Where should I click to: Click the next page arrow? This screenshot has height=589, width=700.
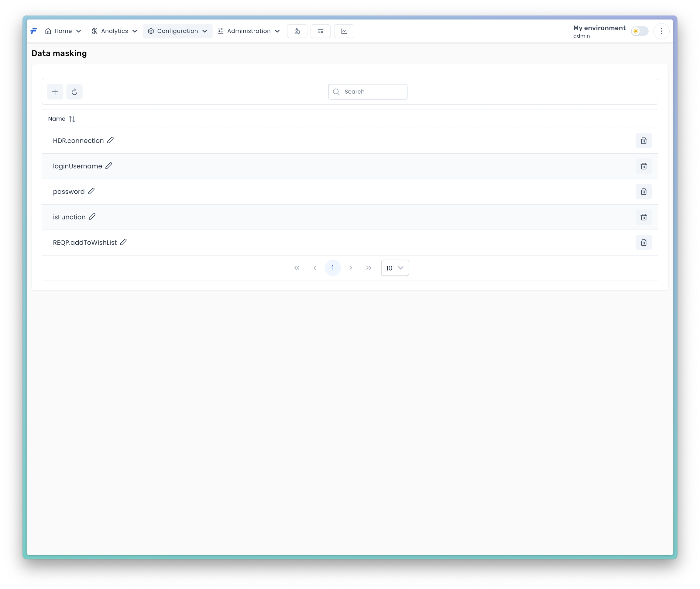coord(351,268)
